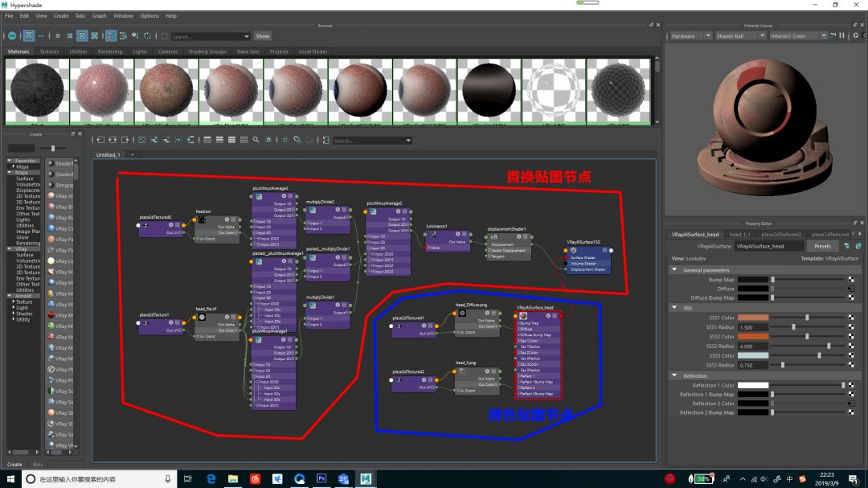Screen dimensions: 868x488
Task: Set nodes to connected mode icon
Action: (x=219, y=140)
